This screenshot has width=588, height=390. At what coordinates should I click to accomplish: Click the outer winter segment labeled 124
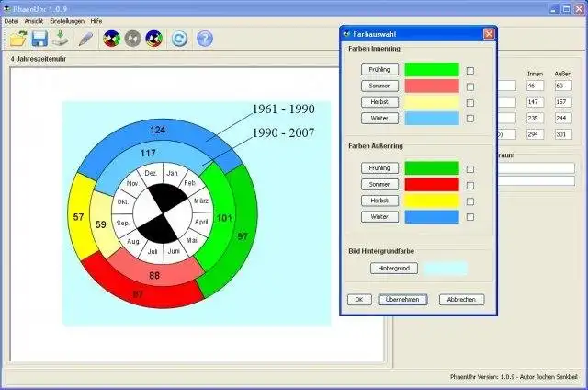point(157,130)
